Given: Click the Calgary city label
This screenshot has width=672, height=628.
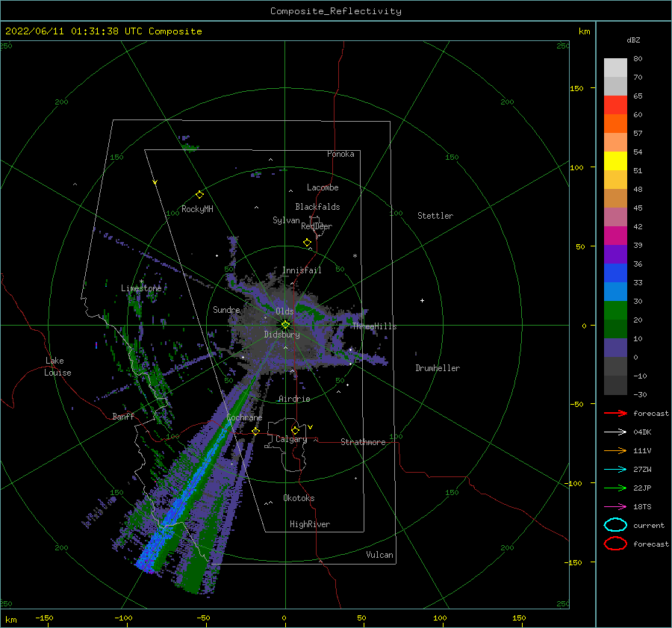Looking at the screenshot, I should [291, 439].
